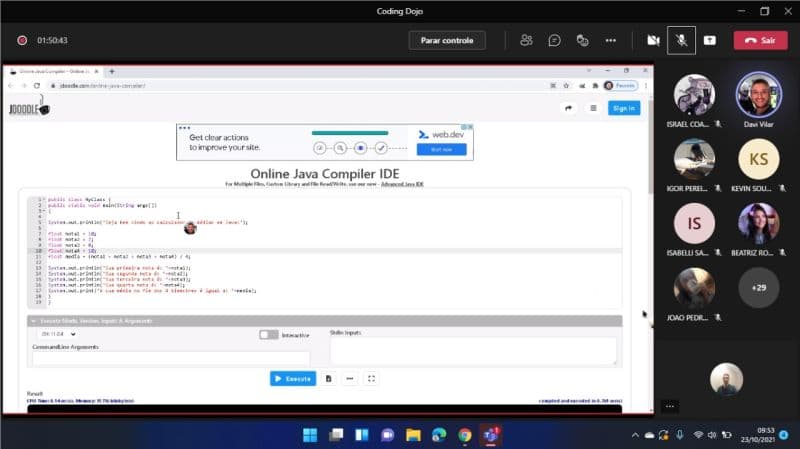The width and height of the screenshot is (800, 449).
Task: Open Microsoft Teams from the taskbar
Action: pos(491,435)
